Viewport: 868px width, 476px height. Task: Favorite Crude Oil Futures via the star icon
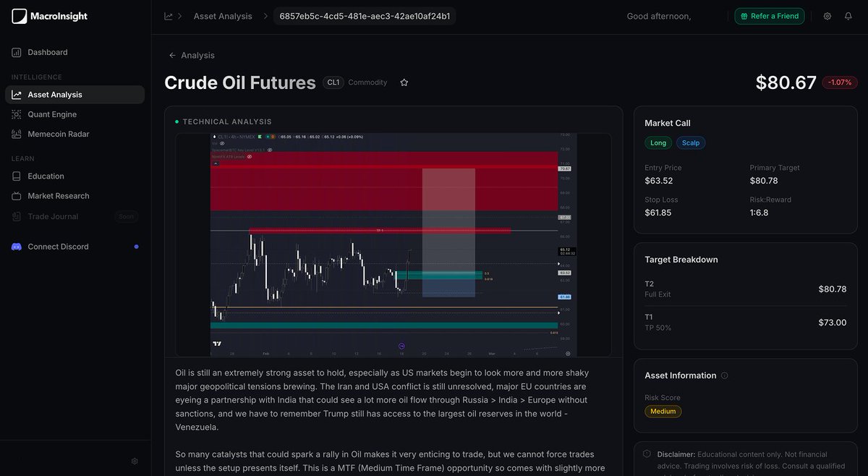[x=404, y=82]
